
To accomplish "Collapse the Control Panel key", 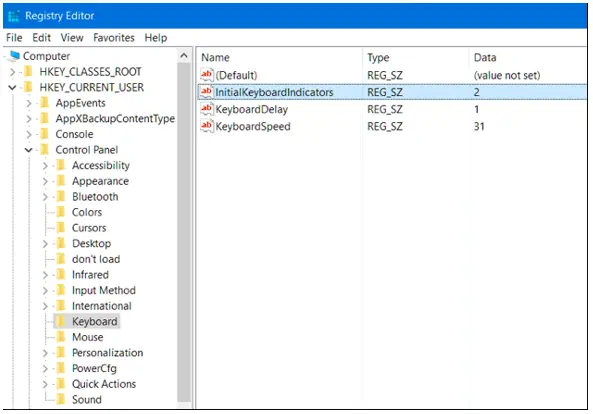I will point(29,150).
